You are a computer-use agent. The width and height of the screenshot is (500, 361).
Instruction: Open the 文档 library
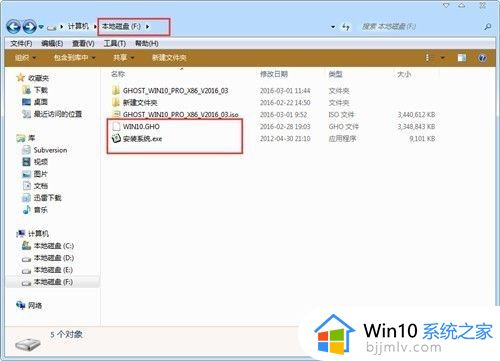click(x=41, y=186)
